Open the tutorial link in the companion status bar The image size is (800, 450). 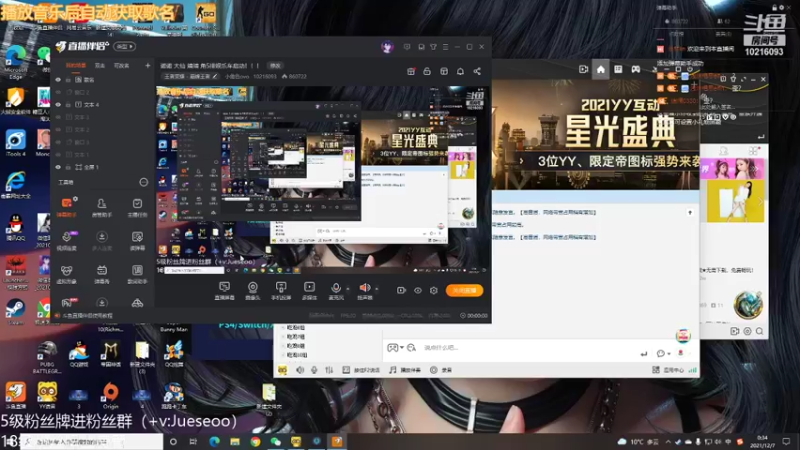coord(85,316)
